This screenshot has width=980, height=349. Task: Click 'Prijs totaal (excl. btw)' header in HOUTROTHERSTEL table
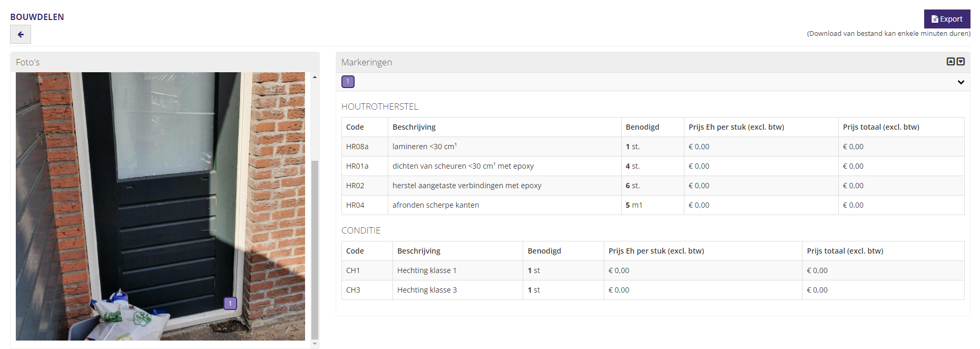click(881, 127)
